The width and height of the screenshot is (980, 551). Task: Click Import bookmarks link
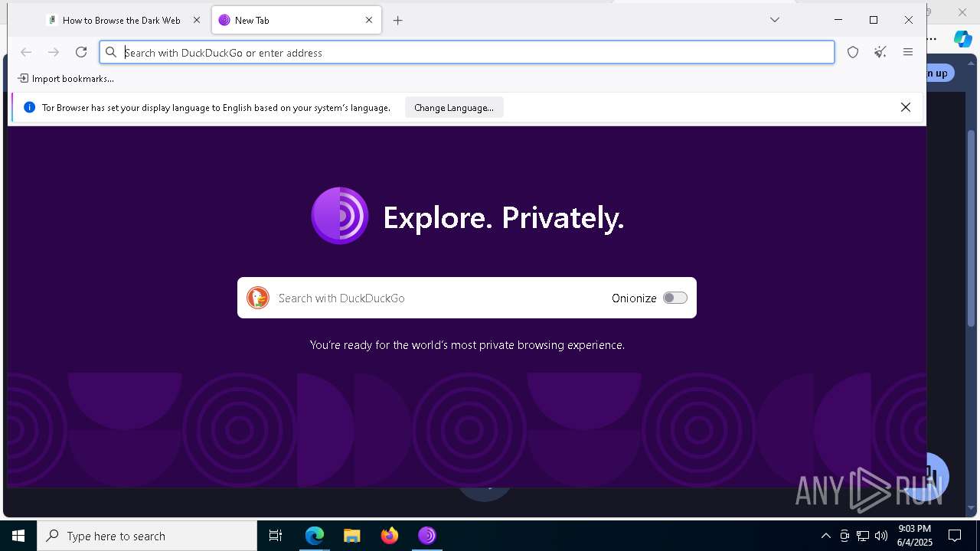click(x=66, y=78)
